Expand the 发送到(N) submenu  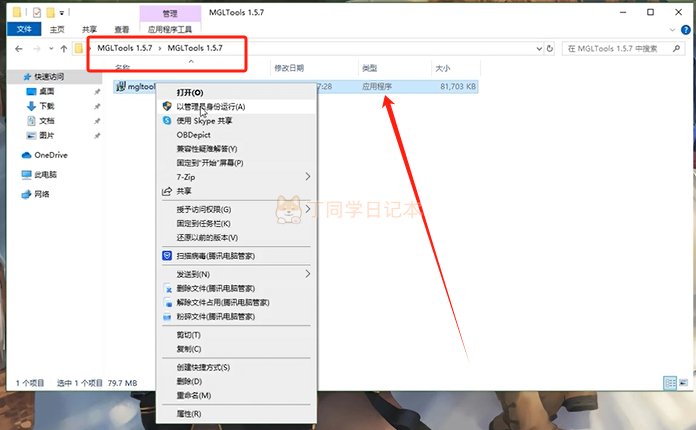click(237, 274)
